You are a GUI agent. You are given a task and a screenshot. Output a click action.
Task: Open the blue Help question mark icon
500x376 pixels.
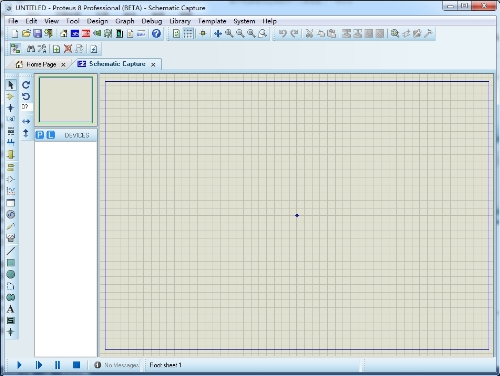point(156,34)
